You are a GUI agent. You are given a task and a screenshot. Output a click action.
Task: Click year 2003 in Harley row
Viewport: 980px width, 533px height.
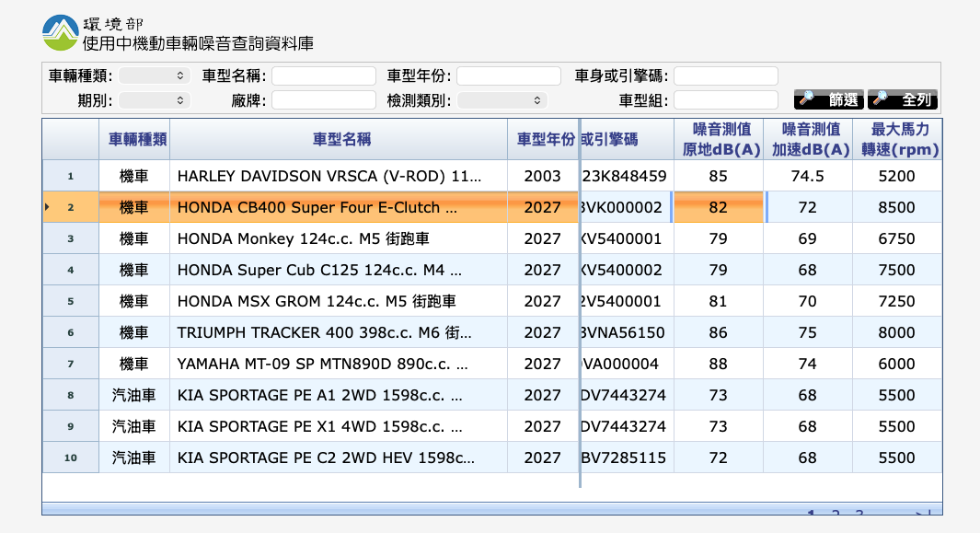tap(543, 176)
